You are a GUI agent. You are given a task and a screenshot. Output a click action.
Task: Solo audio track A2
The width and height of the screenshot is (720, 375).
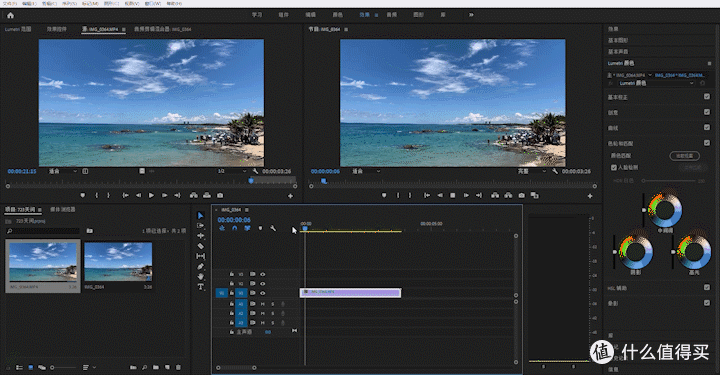tap(273, 313)
